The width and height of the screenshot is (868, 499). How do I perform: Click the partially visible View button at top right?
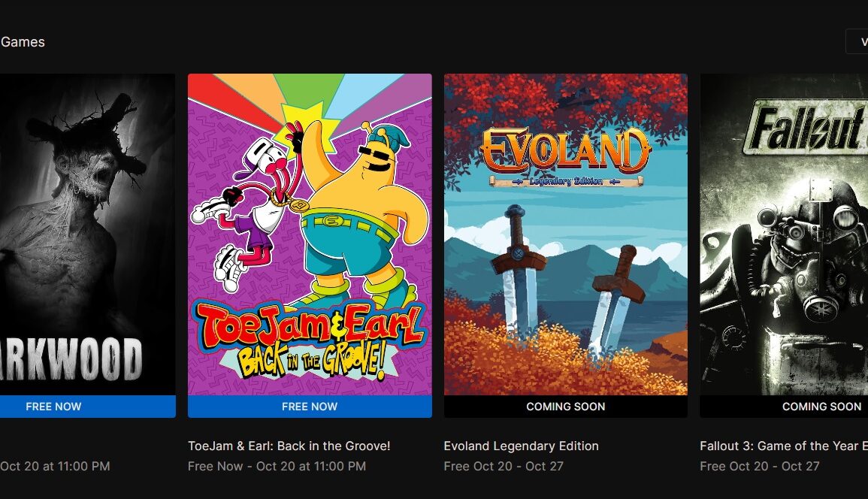(857, 41)
